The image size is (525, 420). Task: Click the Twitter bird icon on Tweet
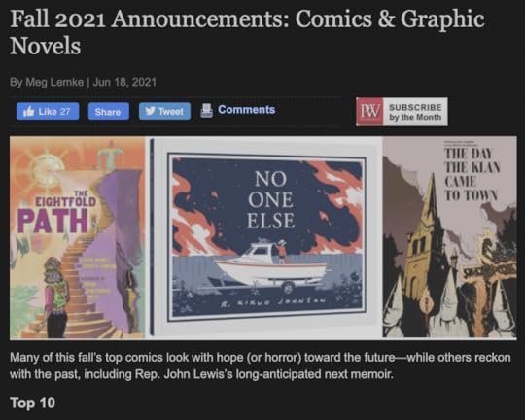click(151, 111)
